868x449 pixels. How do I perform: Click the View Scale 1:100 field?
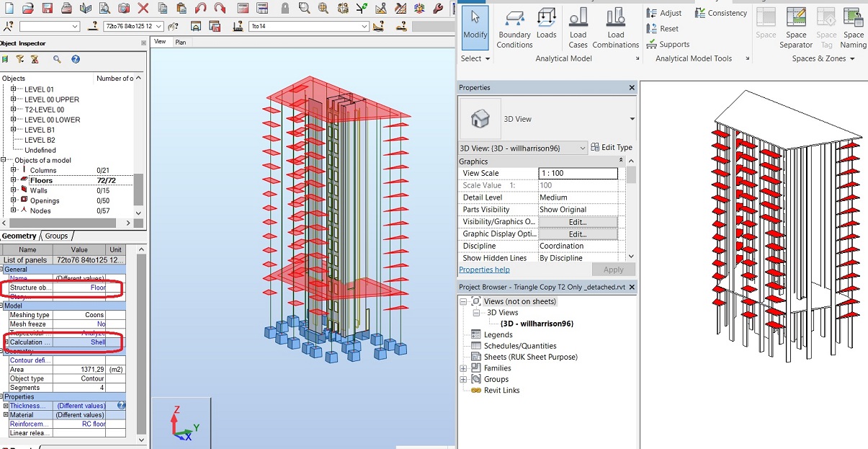[x=578, y=174]
